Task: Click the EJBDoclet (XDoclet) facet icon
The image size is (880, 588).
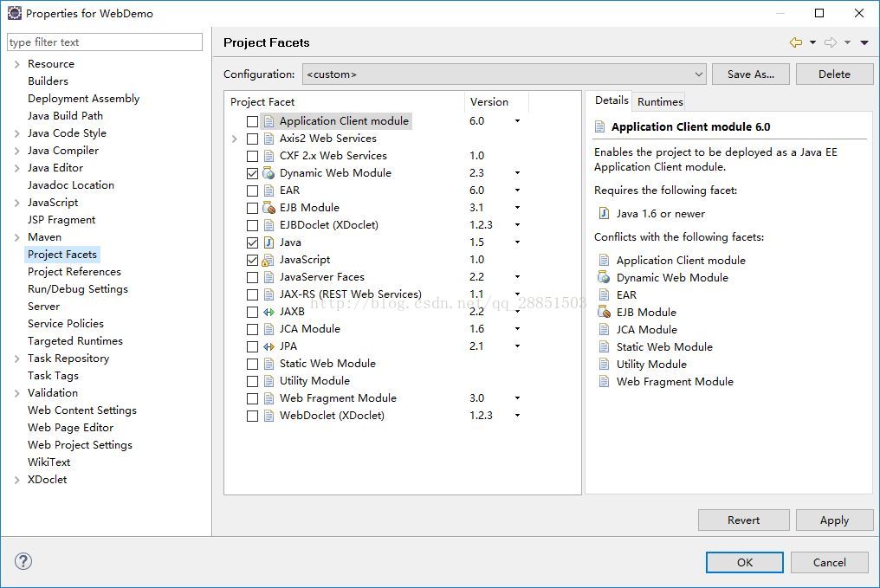Action: pos(269,225)
